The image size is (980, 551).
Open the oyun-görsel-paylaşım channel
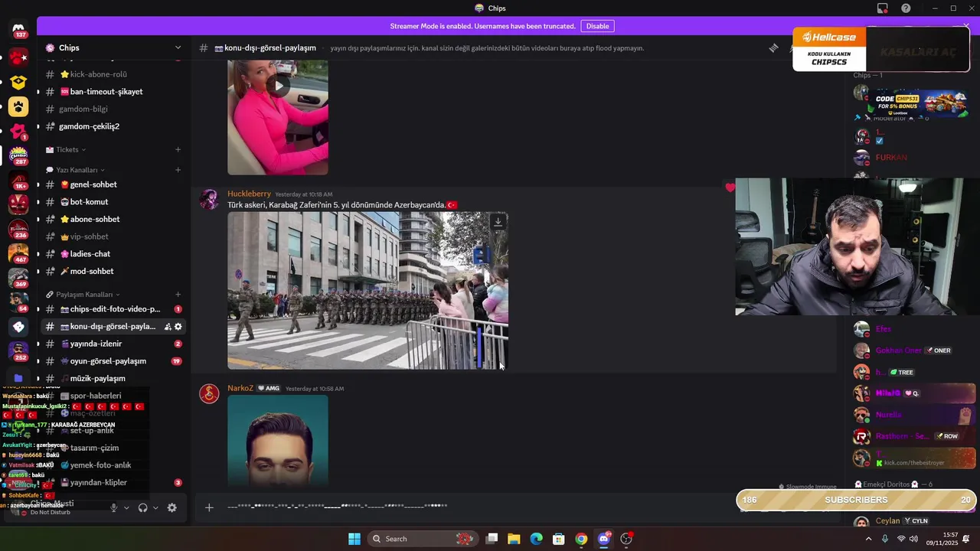pos(113,361)
